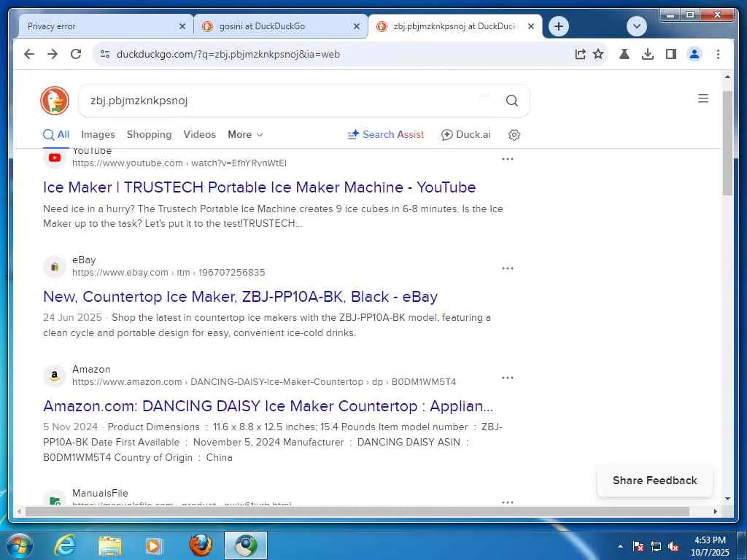
Task: Click the scroll down arrow
Action: pyautogui.click(x=727, y=499)
